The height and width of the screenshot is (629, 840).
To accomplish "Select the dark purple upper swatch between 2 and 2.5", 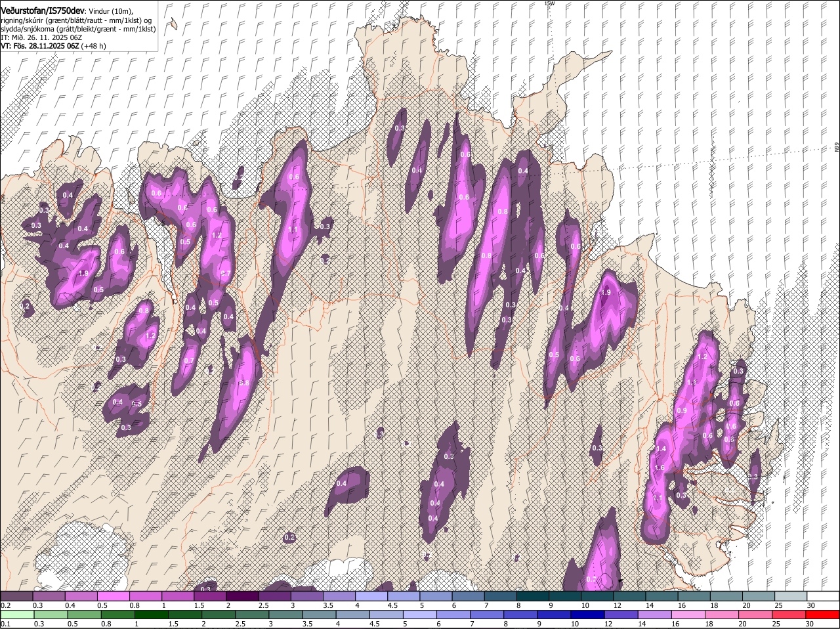I will pyautogui.click(x=242, y=596).
